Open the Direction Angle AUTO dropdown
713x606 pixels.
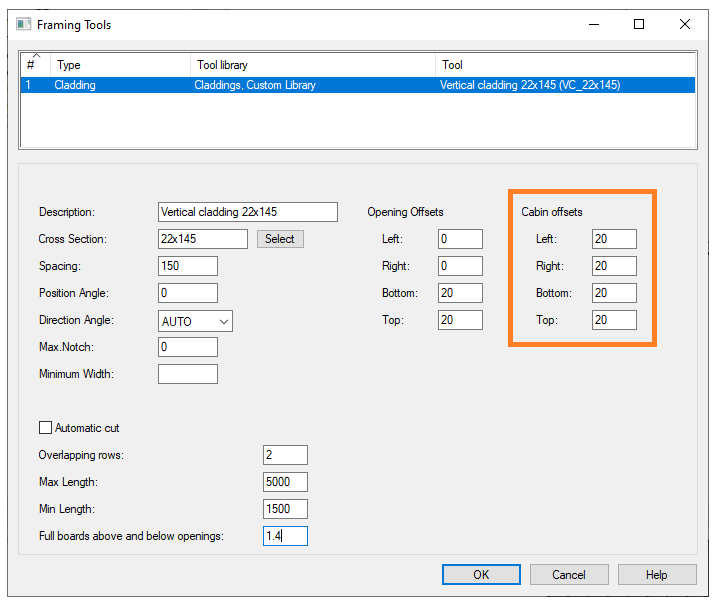point(195,321)
